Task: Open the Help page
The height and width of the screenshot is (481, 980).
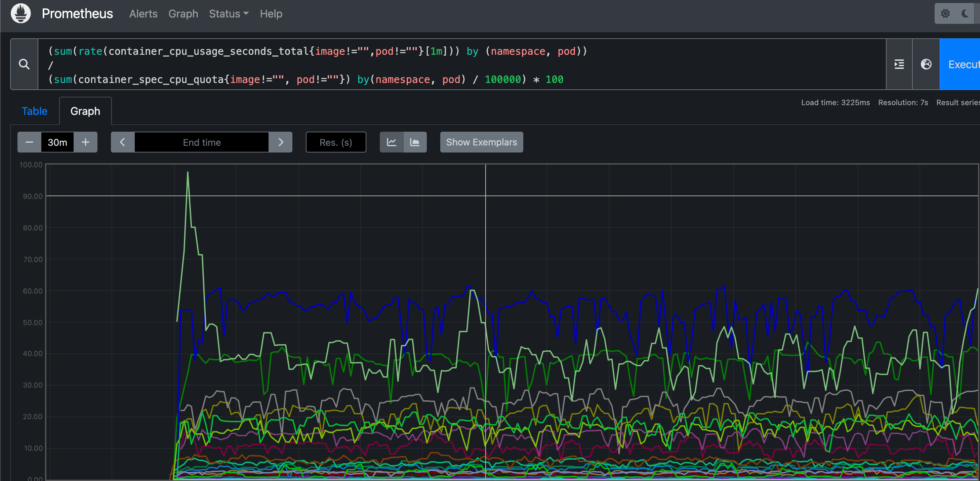Action: [x=271, y=14]
